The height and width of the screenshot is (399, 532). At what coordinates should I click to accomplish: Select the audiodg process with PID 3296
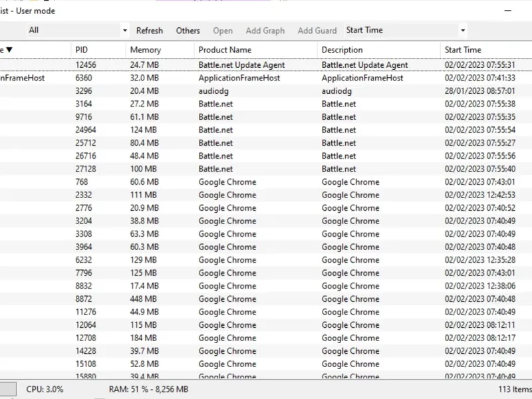pos(266,91)
